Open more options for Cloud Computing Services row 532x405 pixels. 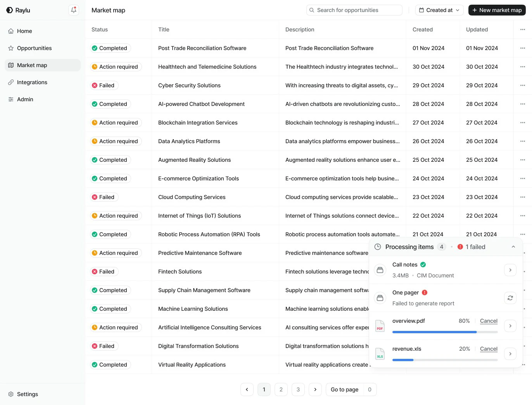(x=523, y=197)
